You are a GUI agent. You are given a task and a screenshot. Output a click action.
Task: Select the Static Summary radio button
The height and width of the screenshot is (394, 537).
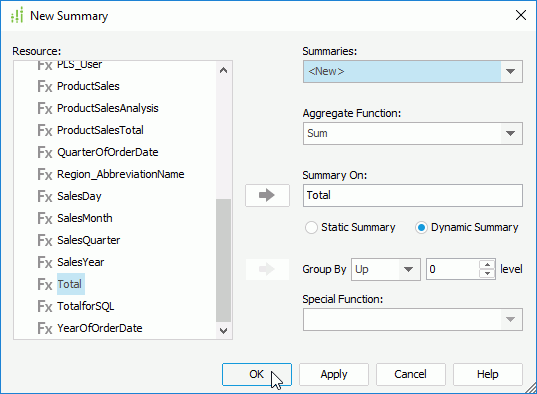click(x=311, y=227)
